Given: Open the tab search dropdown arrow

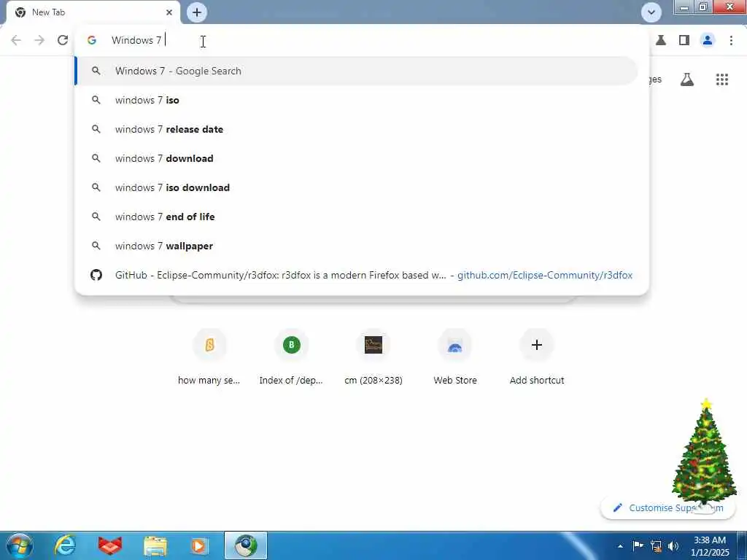Looking at the screenshot, I should tap(651, 12).
